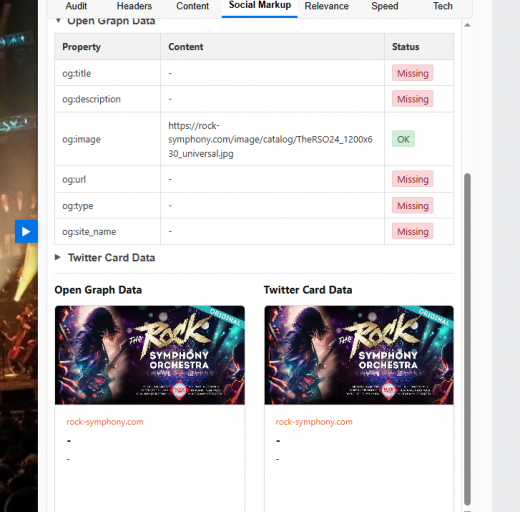520x512 pixels.
Task: Open the Speed tab
Action: (385, 6)
